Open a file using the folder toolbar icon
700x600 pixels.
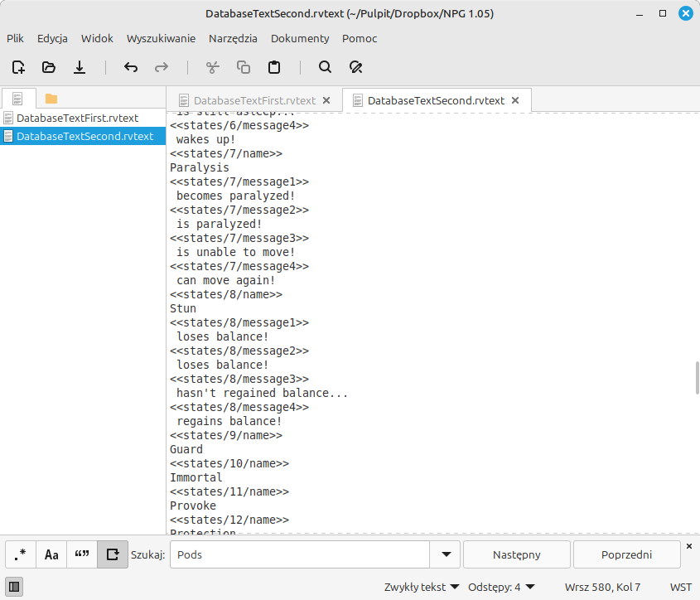(49, 67)
